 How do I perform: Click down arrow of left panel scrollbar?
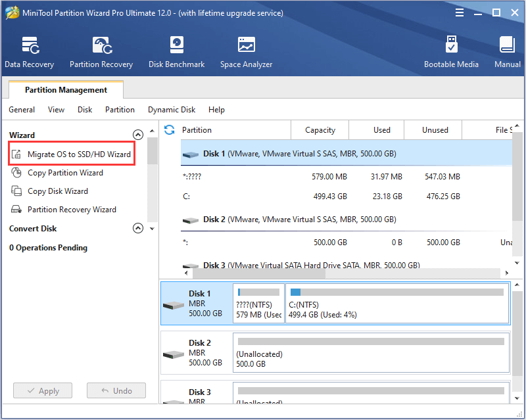152,229
